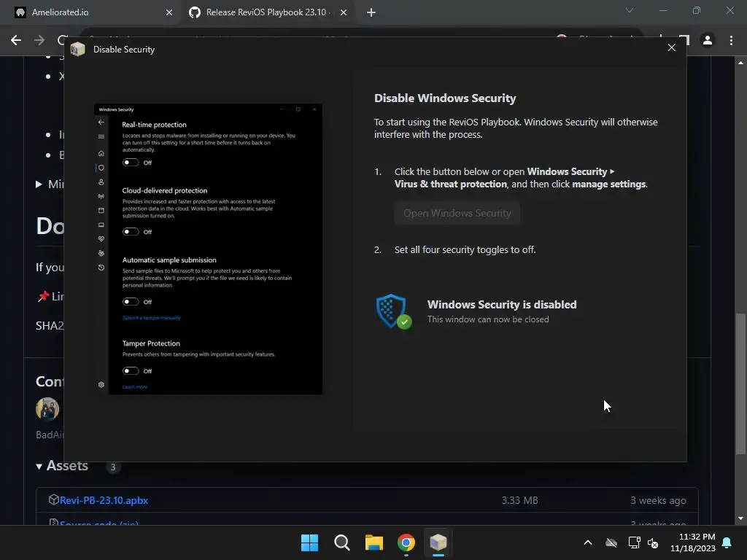The image size is (747, 560).
Task: Click protection history icon in preview sidebar
Action: (x=101, y=268)
